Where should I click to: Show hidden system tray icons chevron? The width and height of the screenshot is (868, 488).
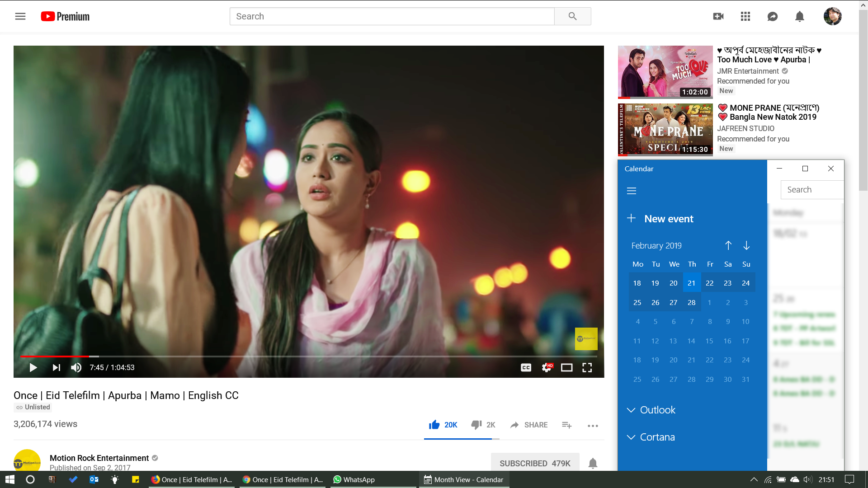point(754,479)
